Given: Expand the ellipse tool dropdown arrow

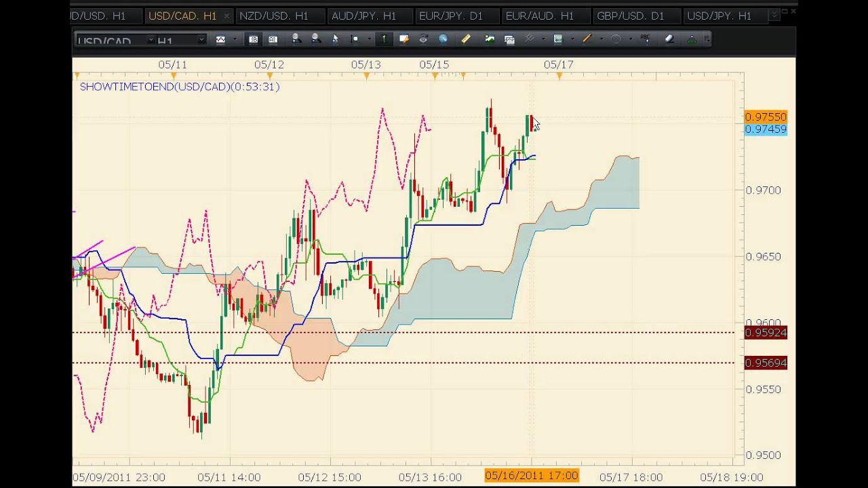Looking at the screenshot, I should click(x=631, y=39).
